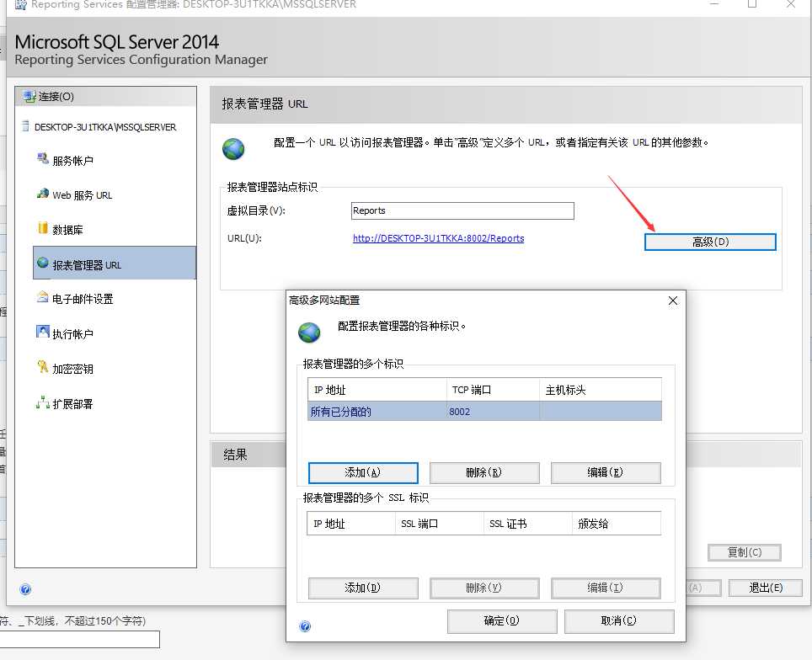812x660 pixels.
Task: Click the 数据库 database icon
Action: pyautogui.click(x=42, y=228)
